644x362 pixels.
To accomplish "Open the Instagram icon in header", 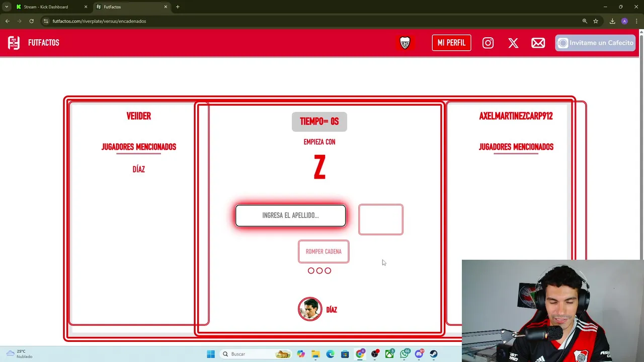I will (x=488, y=43).
